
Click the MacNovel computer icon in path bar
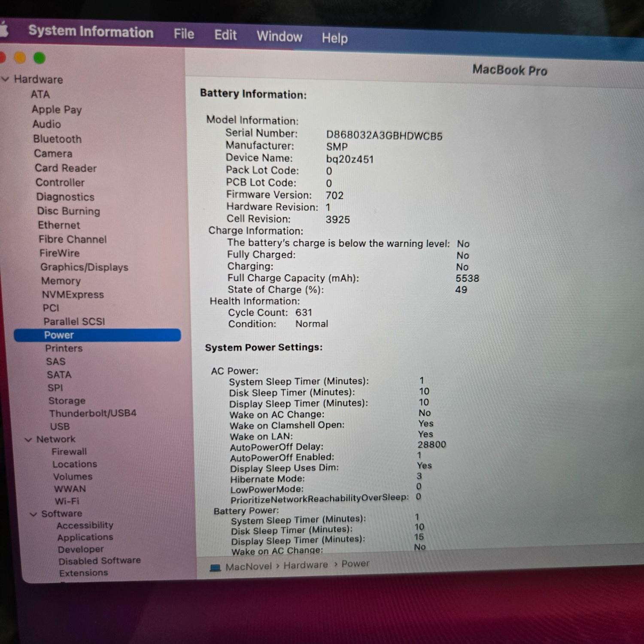click(x=215, y=568)
